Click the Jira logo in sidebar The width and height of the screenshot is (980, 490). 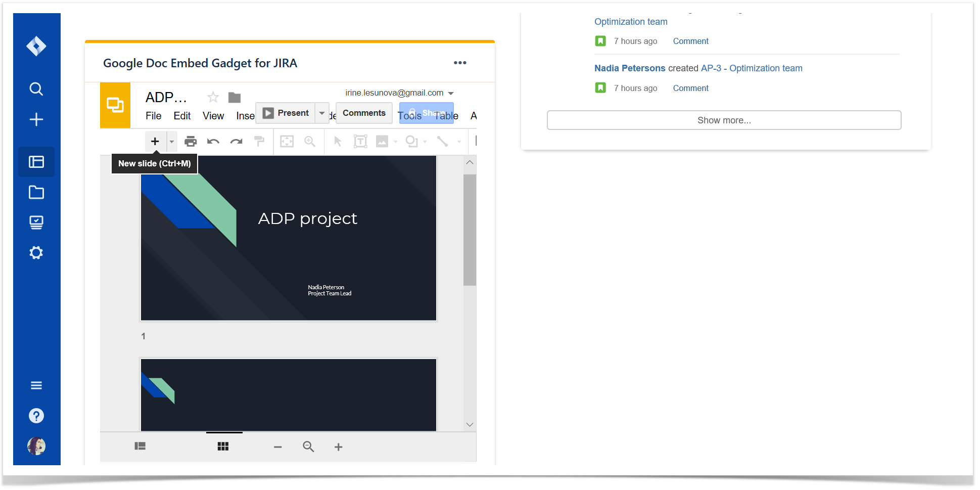click(36, 46)
